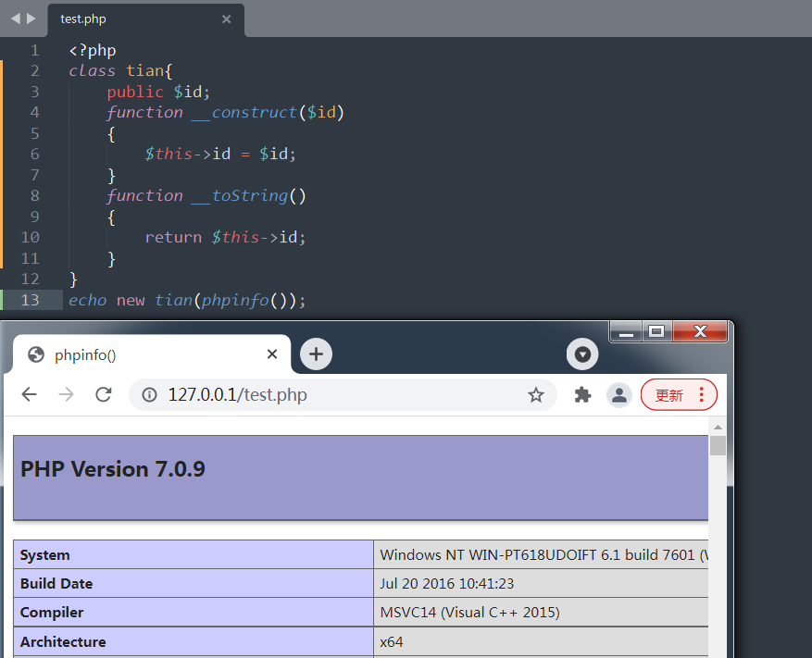Click the red 更新 update button
Screen dimensions: 812x658
pyautogui.click(x=669, y=395)
